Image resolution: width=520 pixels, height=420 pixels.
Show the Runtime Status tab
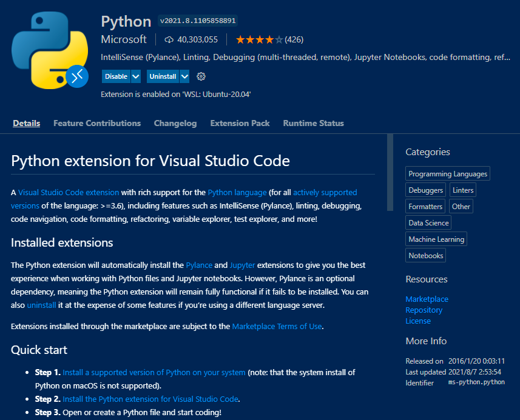click(x=313, y=123)
